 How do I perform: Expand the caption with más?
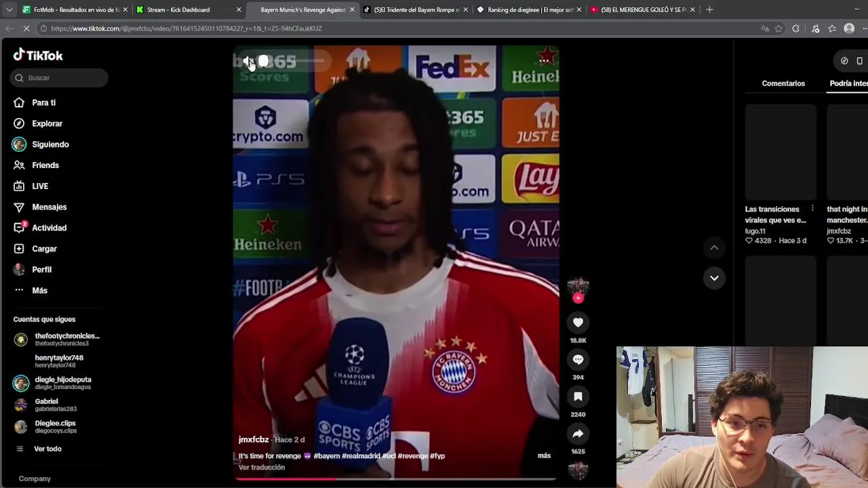pos(544,455)
